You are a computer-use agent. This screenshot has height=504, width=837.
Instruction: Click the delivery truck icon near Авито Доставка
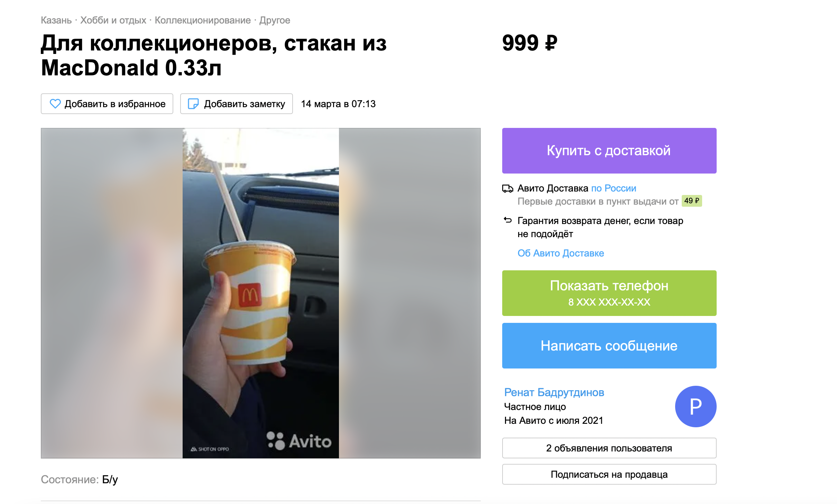(x=507, y=188)
